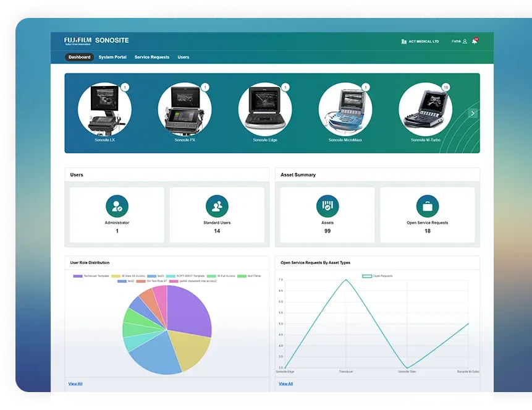Switch to the System Portal tab

click(112, 57)
